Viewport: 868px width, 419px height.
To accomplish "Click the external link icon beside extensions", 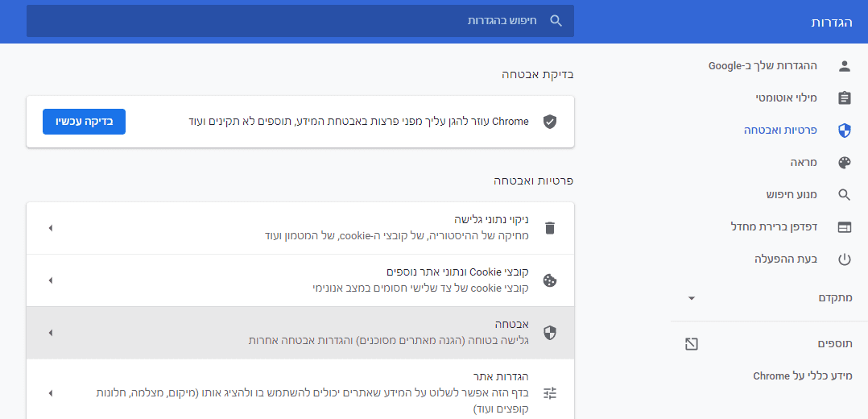I will click(x=691, y=344).
